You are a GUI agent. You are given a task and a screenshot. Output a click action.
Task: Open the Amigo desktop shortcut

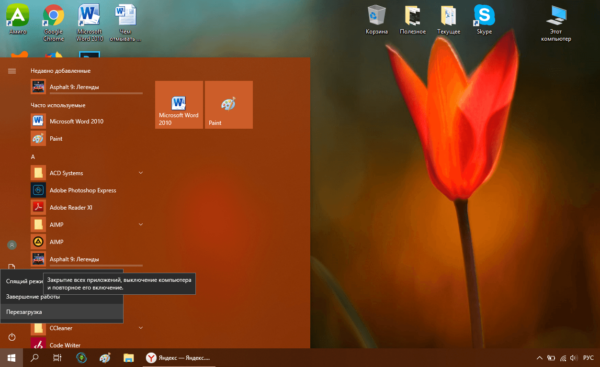point(18,19)
